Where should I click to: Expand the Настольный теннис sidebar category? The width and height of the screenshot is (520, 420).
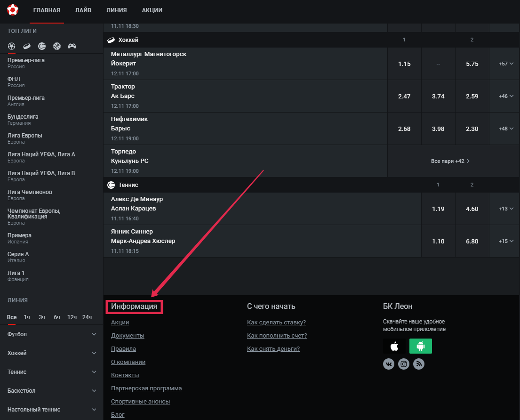(51, 410)
